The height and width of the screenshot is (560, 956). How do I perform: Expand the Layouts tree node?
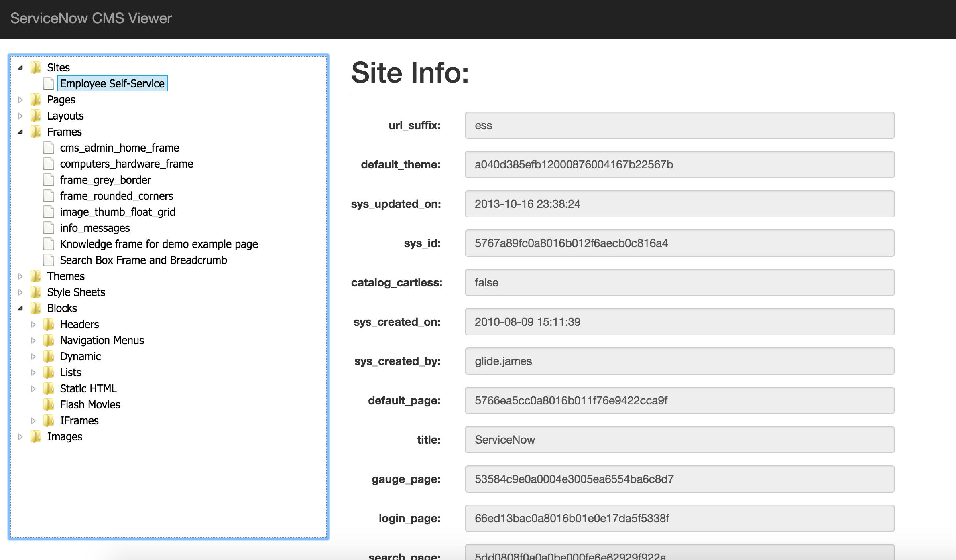[x=20, y=116]
